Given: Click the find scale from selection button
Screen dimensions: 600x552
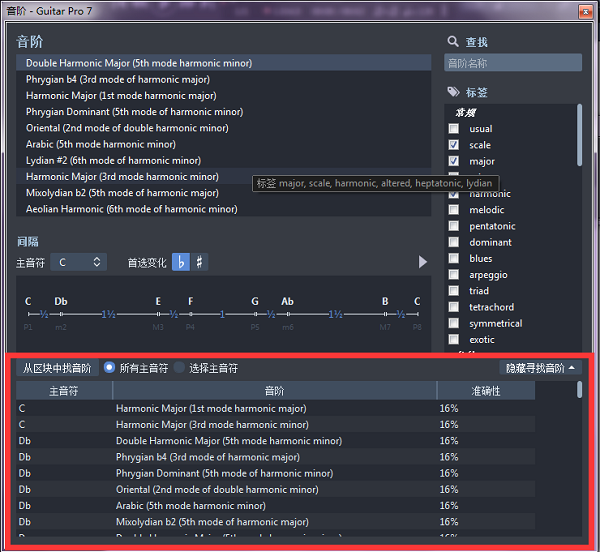Looking at the screenshot, I should click(x=57, y=368).
